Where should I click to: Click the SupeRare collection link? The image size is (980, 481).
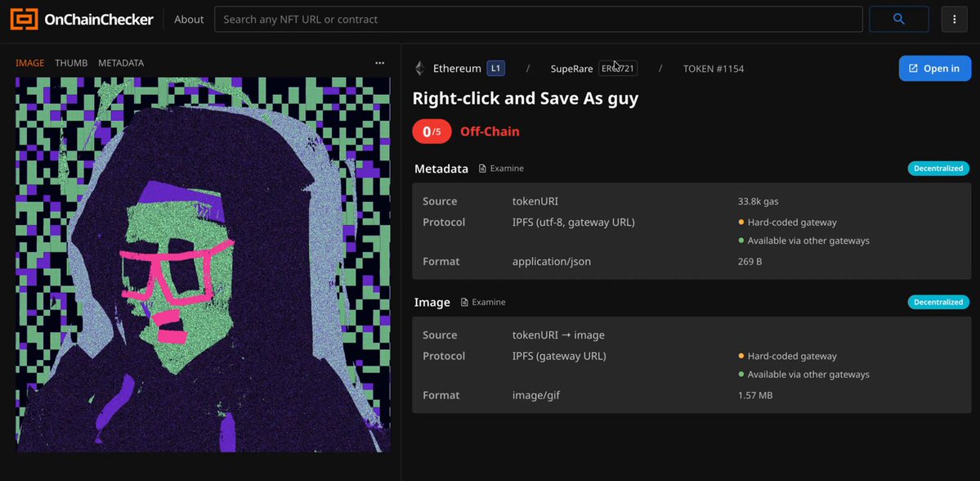tap(572, 69)
